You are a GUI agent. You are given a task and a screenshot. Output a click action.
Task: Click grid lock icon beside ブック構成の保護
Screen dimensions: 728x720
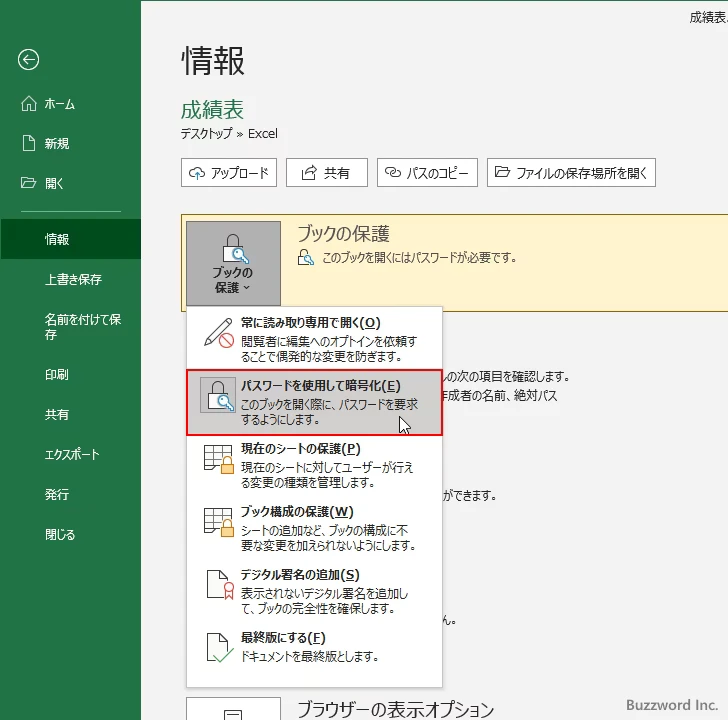click(x=219, y=522)
